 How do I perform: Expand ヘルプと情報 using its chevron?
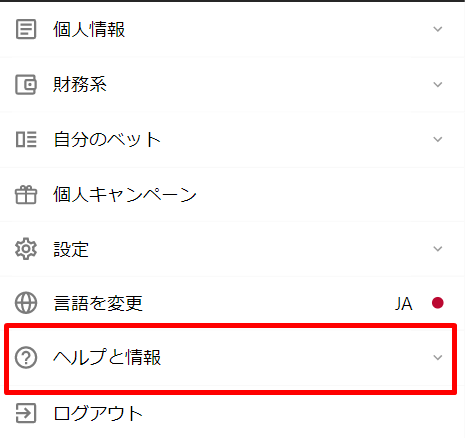point(437,358)
